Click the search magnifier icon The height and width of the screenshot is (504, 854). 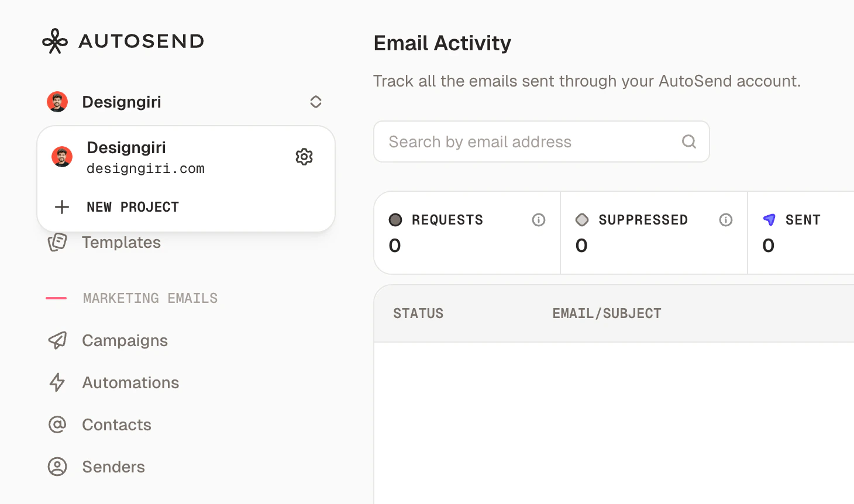pyautogui.click(x=688, y=141)
